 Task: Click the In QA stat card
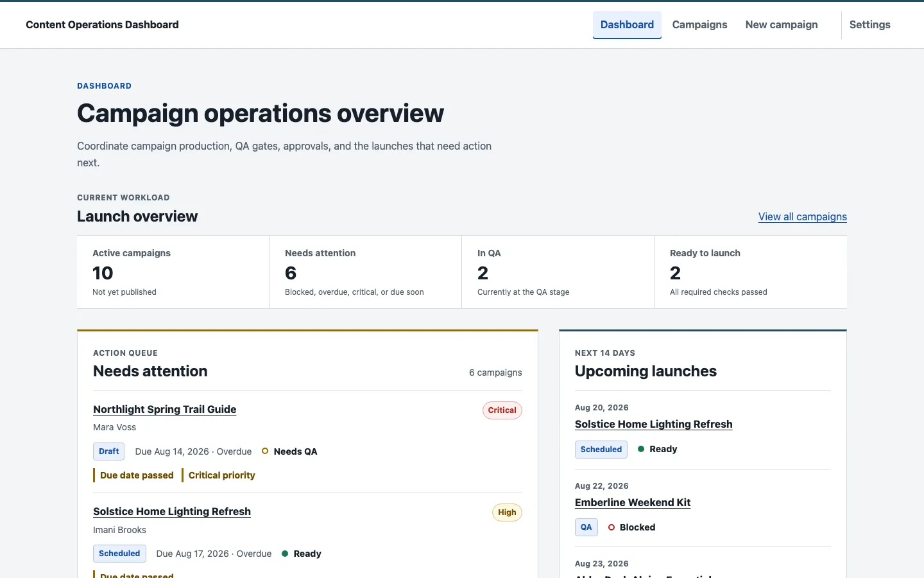click(558, 272)
